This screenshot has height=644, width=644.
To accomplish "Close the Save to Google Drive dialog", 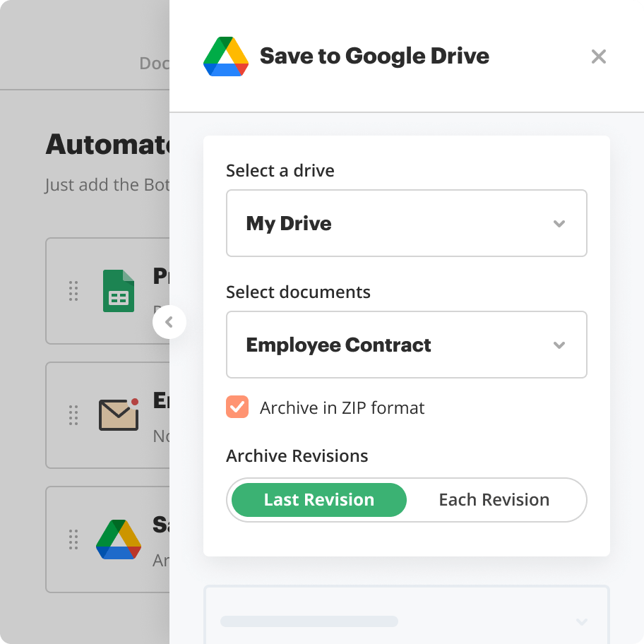I will click(x=599, y=56).
